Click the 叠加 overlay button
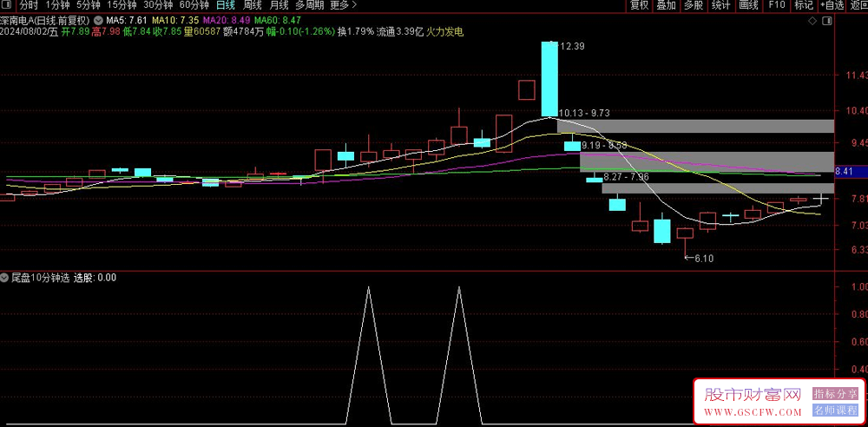The width and height of the screenshot is (868, 427). [666, 5]
